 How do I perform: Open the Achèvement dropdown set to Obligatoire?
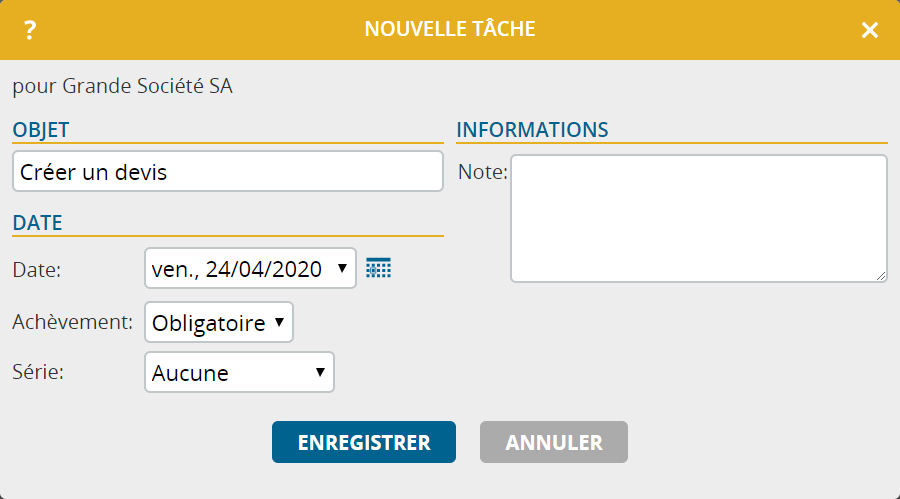(x=219, y=322)
